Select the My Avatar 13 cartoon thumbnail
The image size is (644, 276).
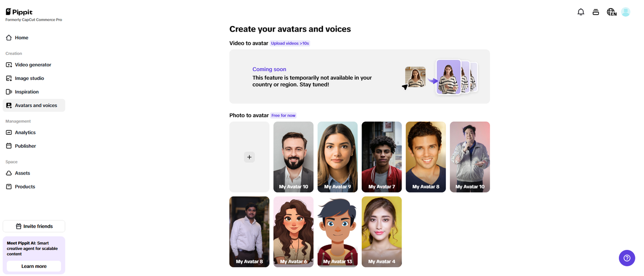337,232
